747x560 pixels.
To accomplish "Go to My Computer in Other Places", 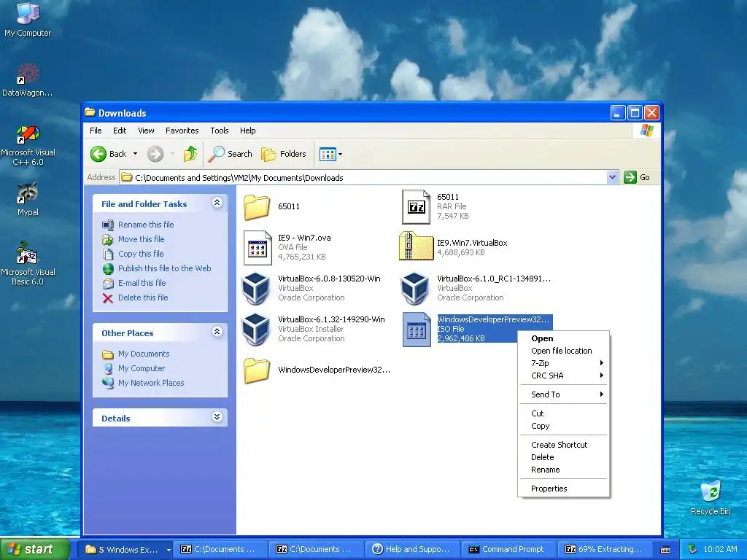I will tap(141, 368).
